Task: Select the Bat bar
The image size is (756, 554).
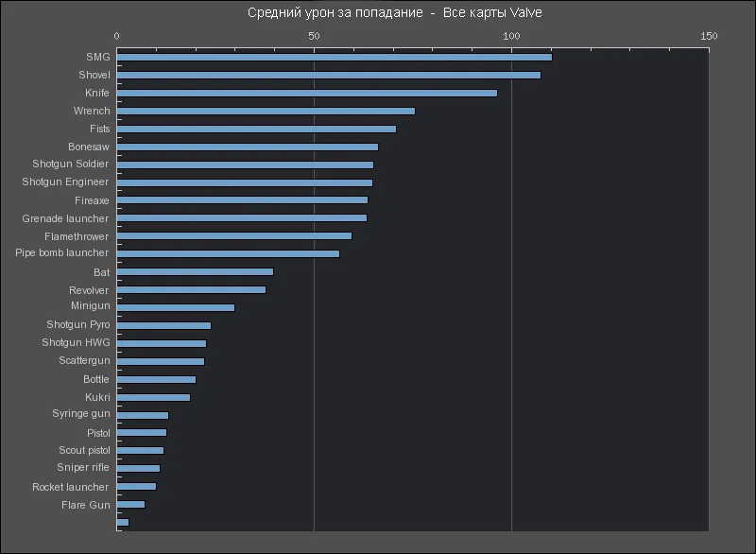Action: [x=195, y=272]
